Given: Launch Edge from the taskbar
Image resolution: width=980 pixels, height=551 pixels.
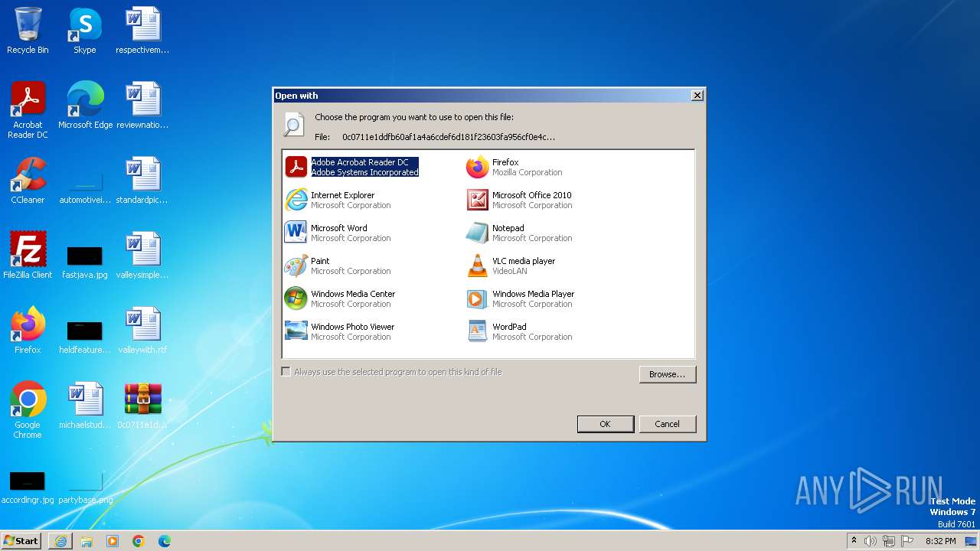Looking at the screenshot, I should (165, 541).
